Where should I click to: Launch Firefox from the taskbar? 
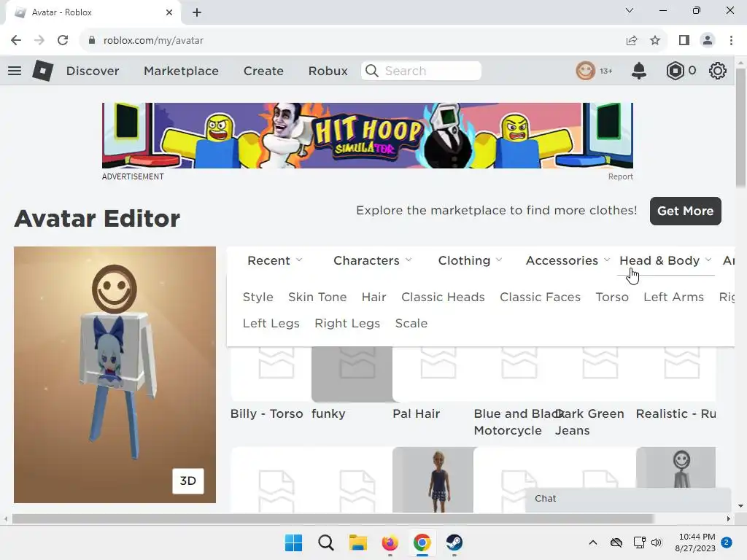coord(390,542)
